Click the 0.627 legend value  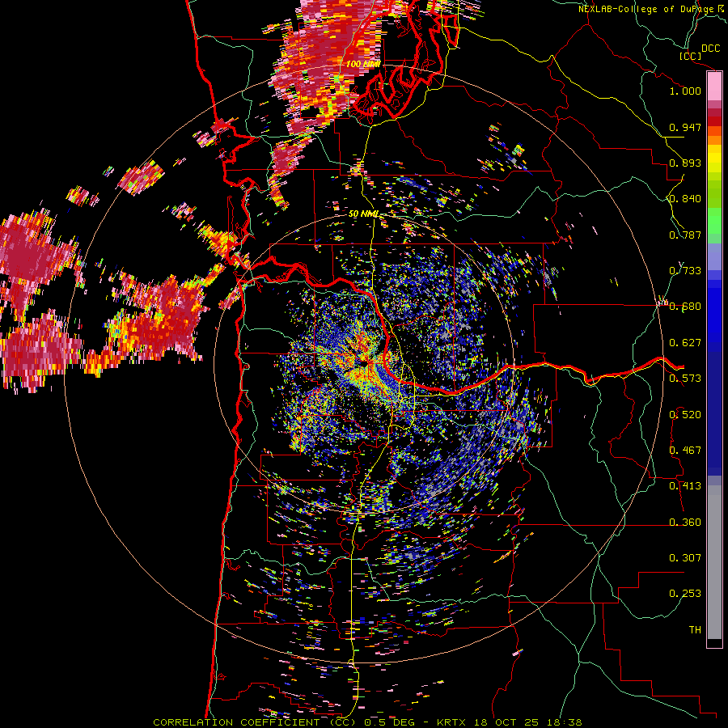685,343
